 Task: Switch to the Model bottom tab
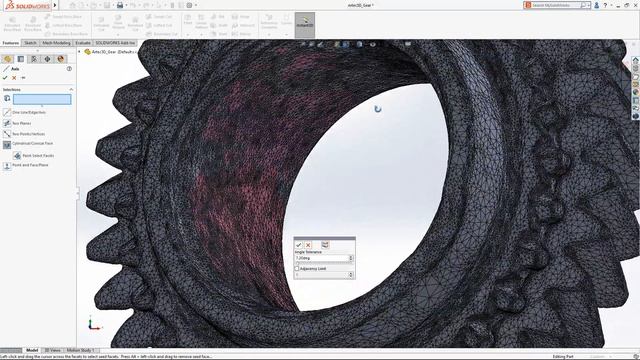coord(32,350)
